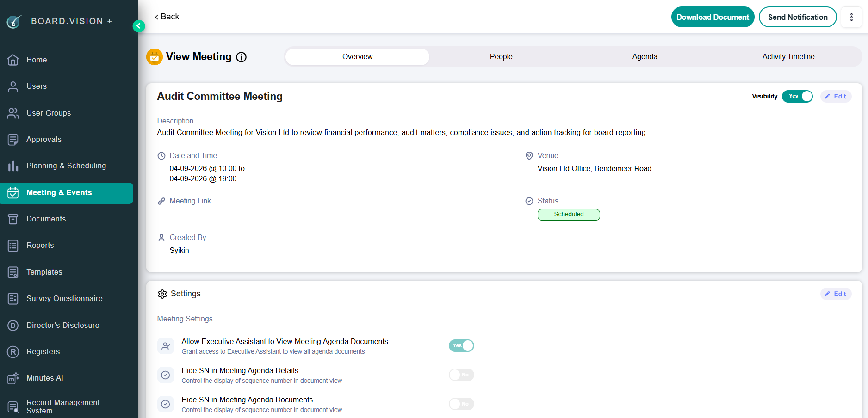Click the Audit Committee Meeting title
The image size is (868, 418).
tap(220, 96)
